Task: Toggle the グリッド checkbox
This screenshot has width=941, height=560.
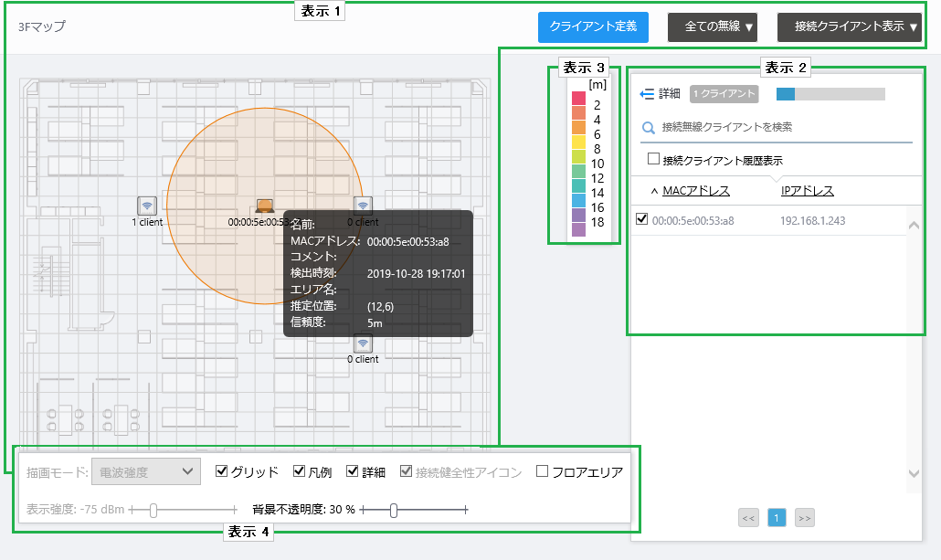Action: [x=221, y=471]
